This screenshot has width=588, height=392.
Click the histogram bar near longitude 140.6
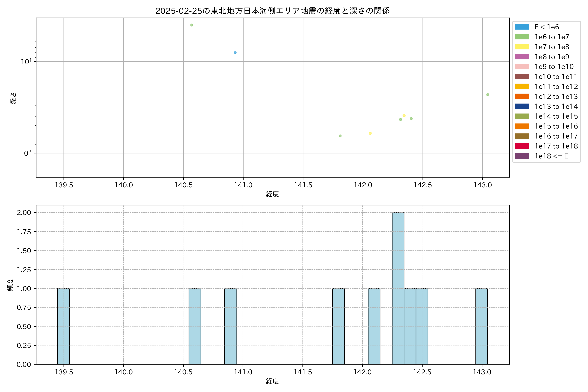(x=195, y=326)
